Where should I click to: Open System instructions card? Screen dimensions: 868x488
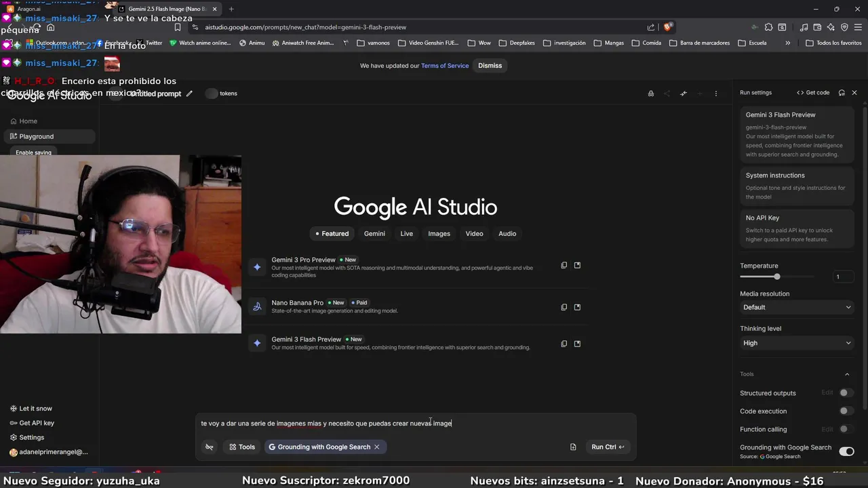tap(797, 185)
